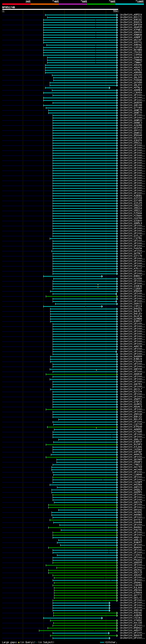This screenshot has height=644, width=146.
Task: Click the UniRef100_B6TNR8 label
Action: coord(131,50)
